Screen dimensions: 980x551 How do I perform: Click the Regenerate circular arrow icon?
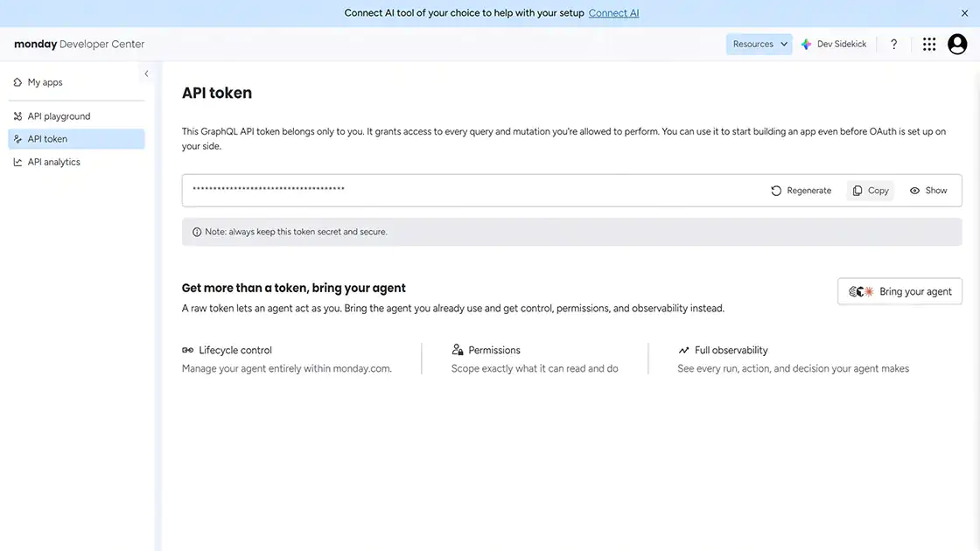(775, 191)
